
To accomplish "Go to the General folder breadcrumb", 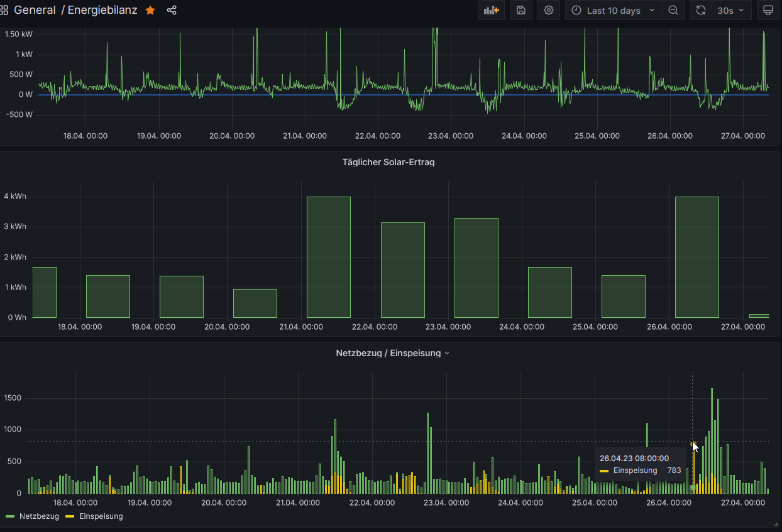I will [35, 11].
